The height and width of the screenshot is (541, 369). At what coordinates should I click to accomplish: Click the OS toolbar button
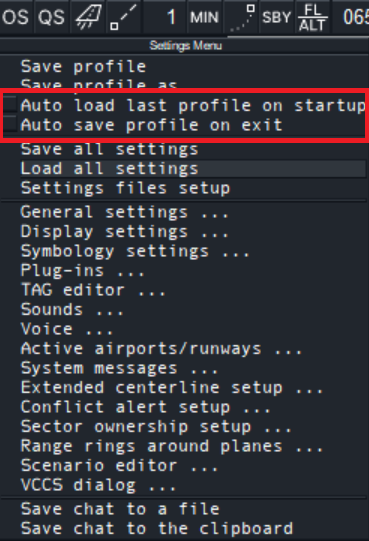pyautogui.click(x=16, y=17)
